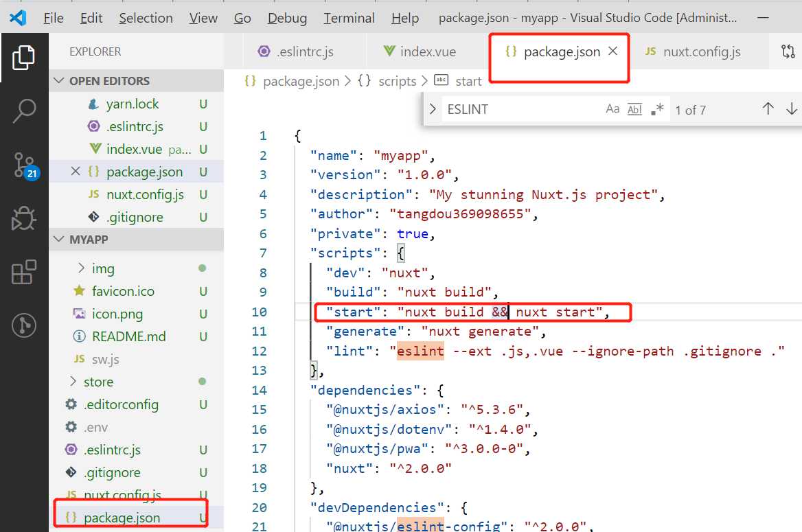Click the "@nuxtjs/axios" dependency key
Screen dimensions: 802x532
(x=385, y=410)
